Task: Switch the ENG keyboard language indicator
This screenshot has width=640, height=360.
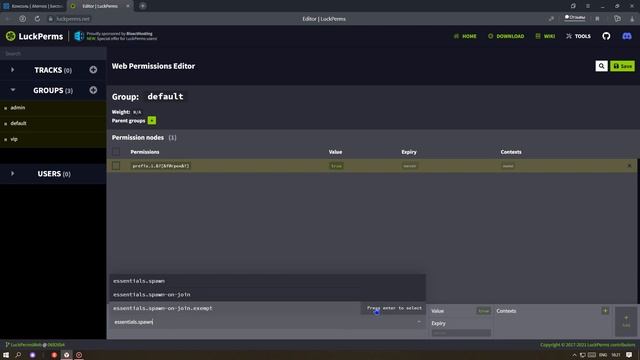Action: (x=603, y=355)
